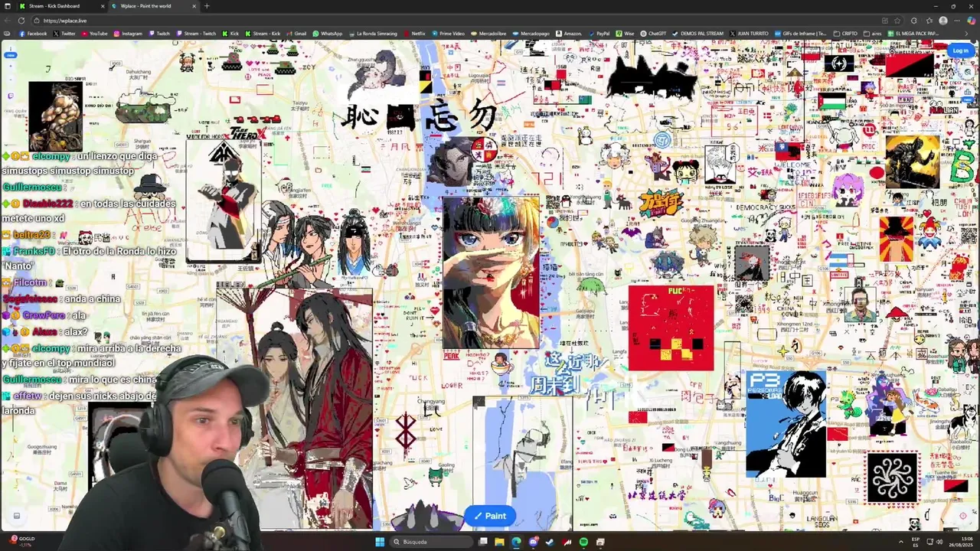Open a new browser tab
The height and width of the screenshot is (551, 980).
207,6
